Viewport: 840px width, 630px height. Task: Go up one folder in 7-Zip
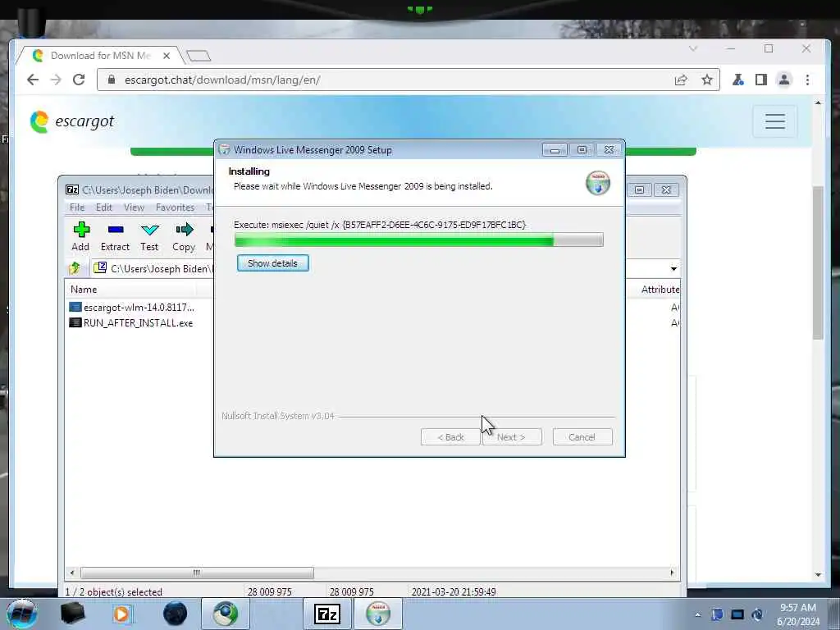pyautogui.click(x=75, y=268)
